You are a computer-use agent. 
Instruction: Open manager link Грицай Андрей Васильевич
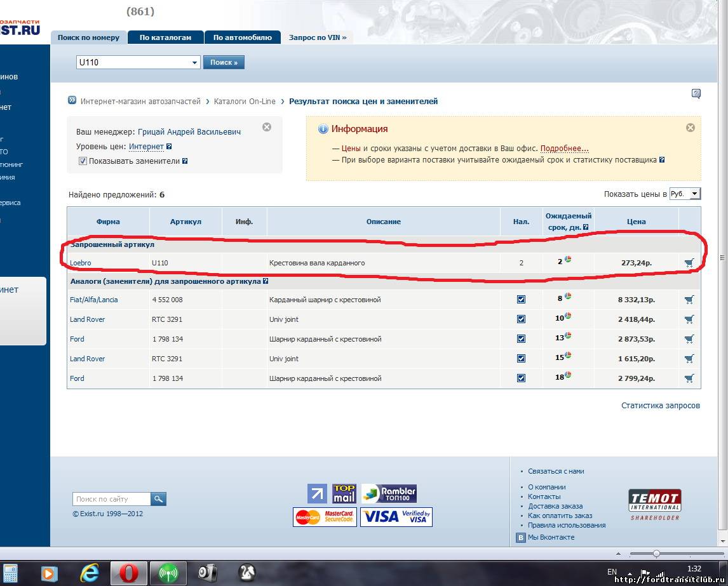click(189, 132)
